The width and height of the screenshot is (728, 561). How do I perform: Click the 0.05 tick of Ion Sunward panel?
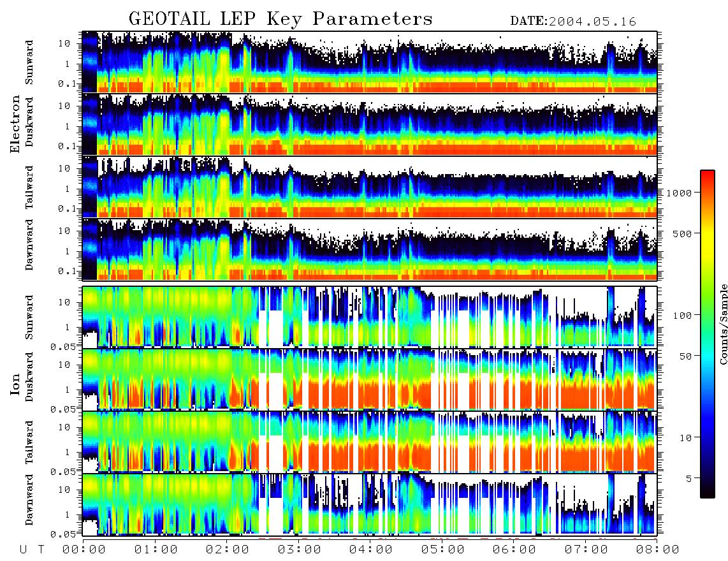(64, 346)
